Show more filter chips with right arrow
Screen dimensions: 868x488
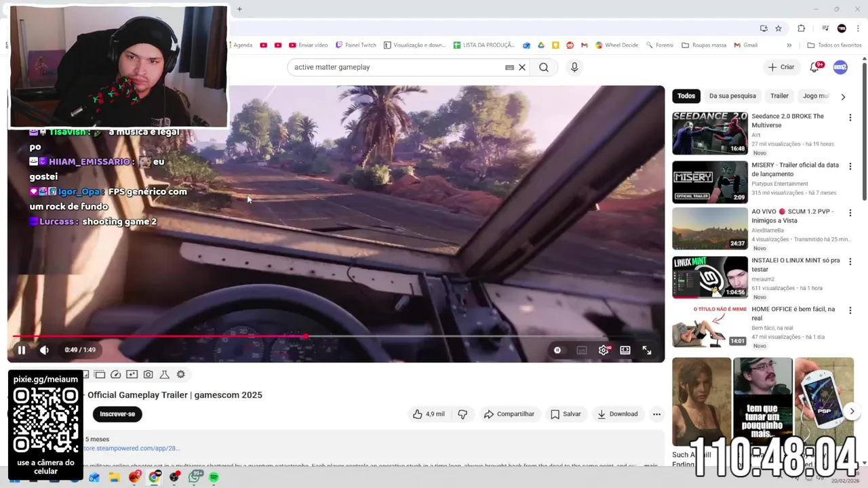[843, 96]
